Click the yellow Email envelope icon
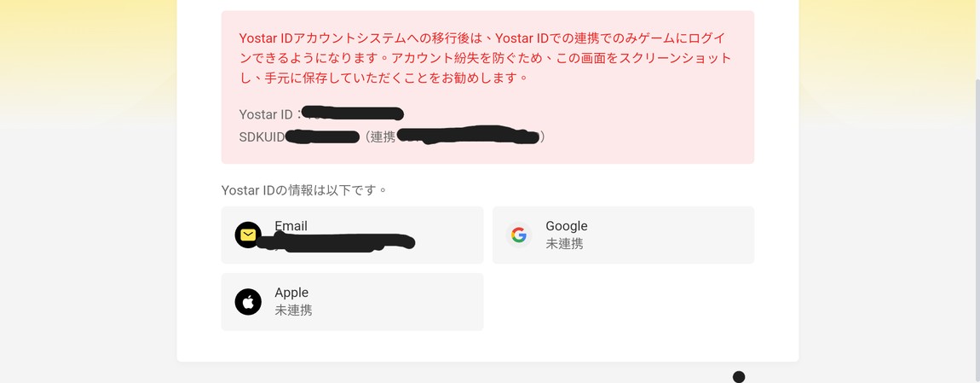This screenshot has height=383, width=980. point(248,235)
